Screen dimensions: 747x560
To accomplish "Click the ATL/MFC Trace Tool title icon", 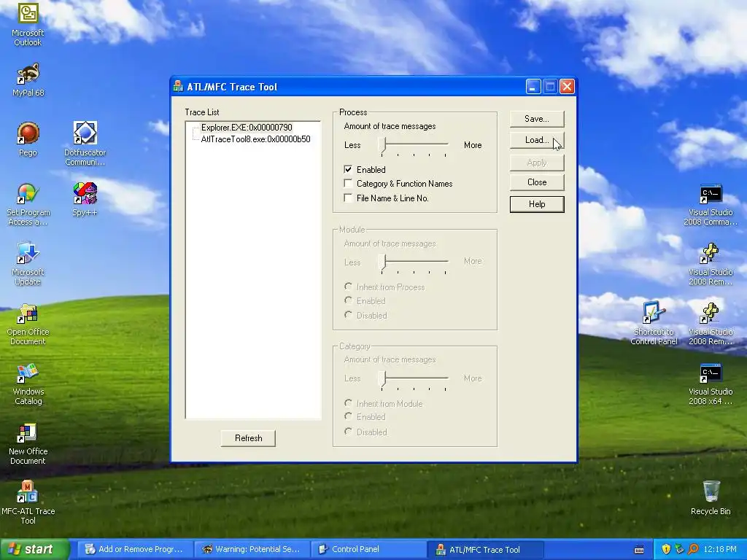I will pos(178,86).
